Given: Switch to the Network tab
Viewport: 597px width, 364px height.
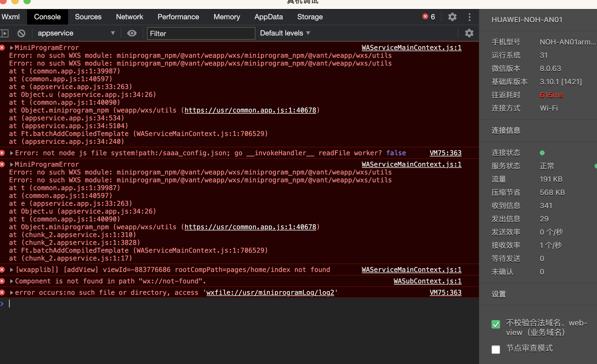Looking at the screenshot, I should 130,17.
